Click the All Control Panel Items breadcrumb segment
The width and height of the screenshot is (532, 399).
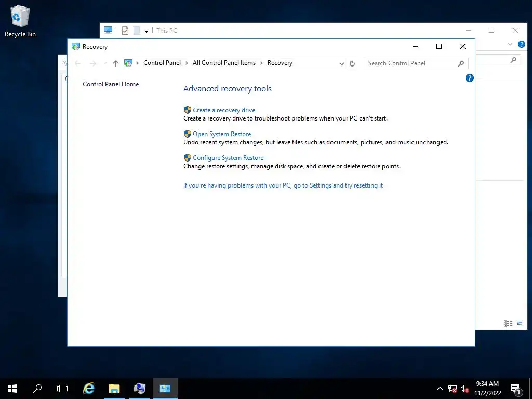tap(224, 63)
